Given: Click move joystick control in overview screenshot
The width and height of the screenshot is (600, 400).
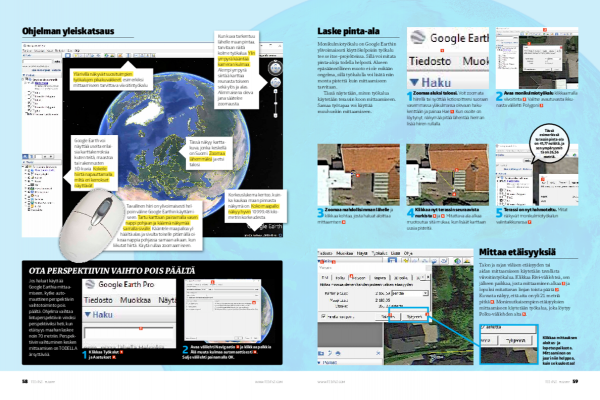Looking at the screenshot, I should click(275, 82).
